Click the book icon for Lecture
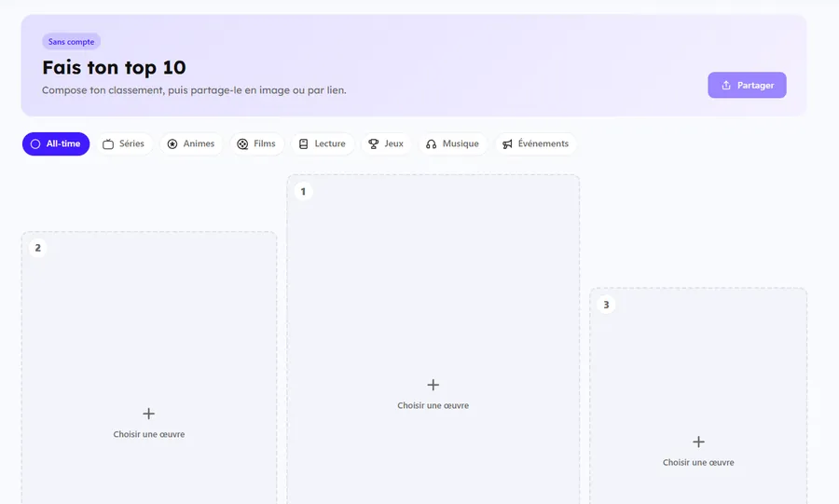 [x=303, y=143]
